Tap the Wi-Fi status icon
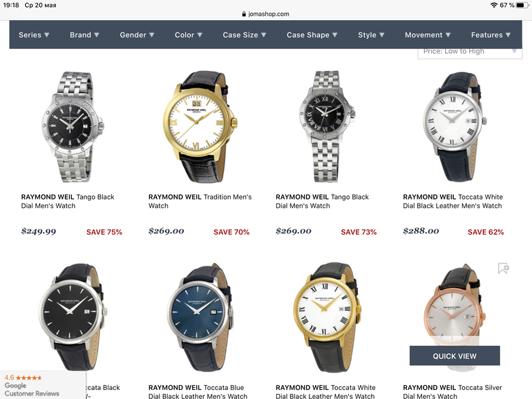Image resolution: width=532 pixels, height=399 pixels. click(494, 5)
